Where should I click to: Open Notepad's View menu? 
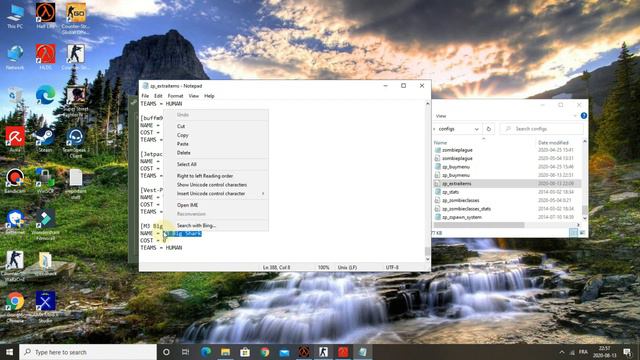coord(193,96)
